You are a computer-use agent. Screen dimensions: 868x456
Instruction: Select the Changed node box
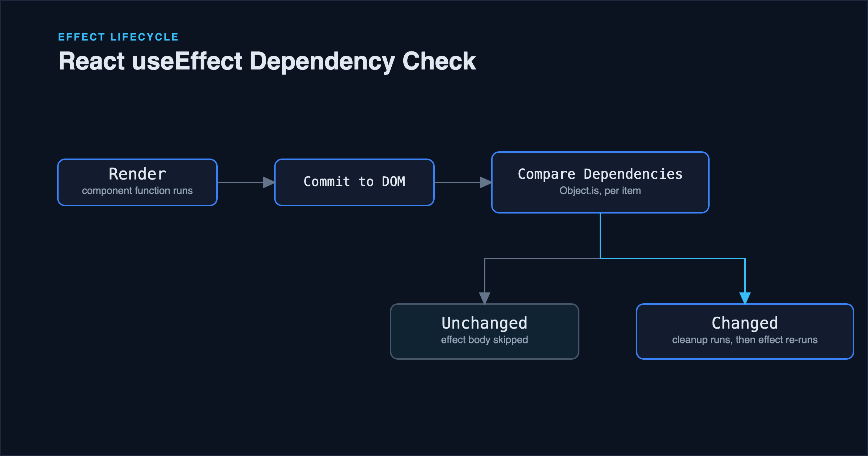[745, 332]
